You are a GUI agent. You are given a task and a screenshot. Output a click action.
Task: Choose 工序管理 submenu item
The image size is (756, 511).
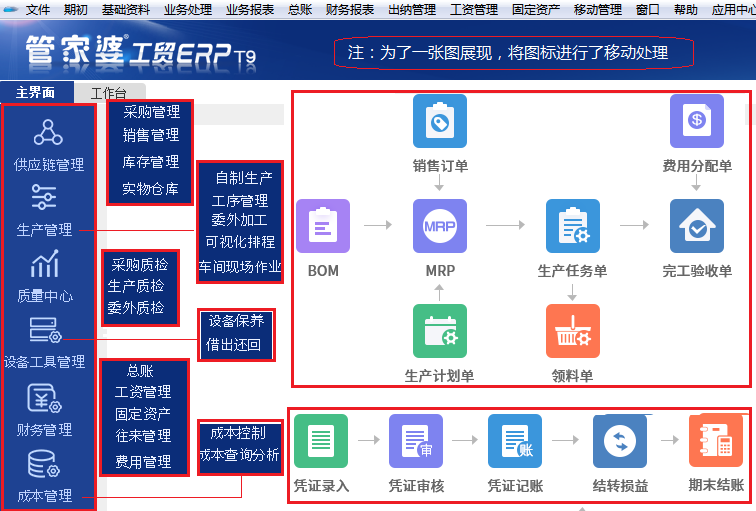(240, 201)
